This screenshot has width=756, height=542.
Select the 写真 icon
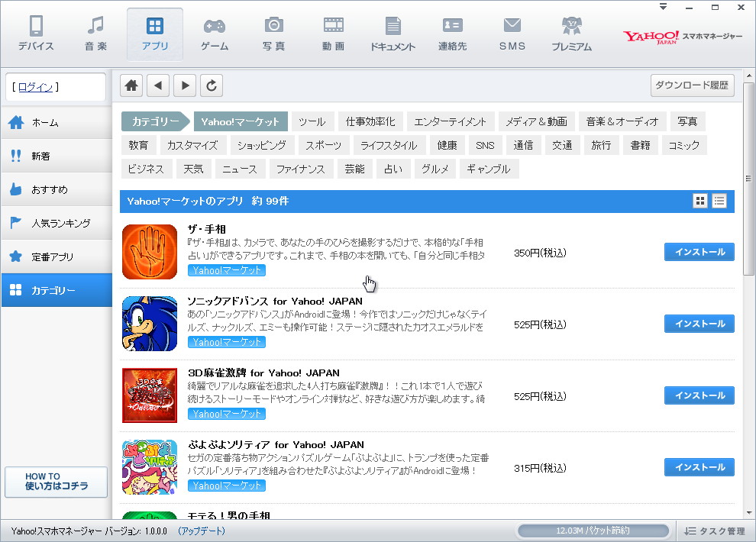click(x=273, y=34)
